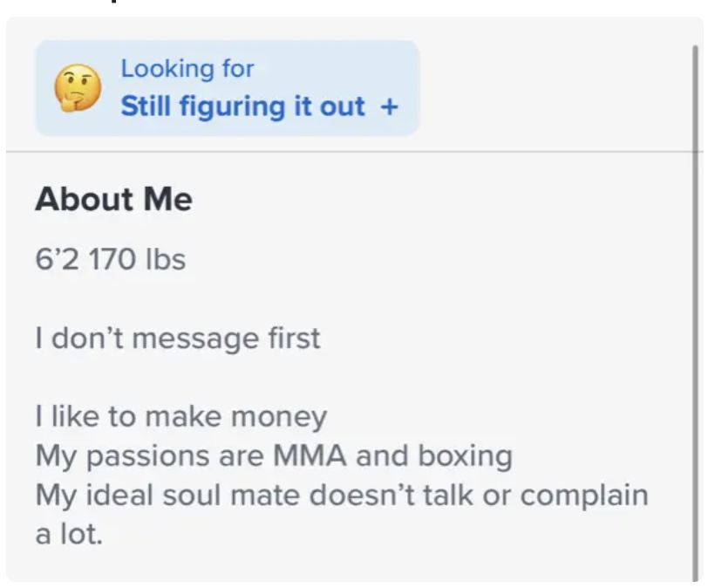
Task: Click the "I don't message first" line
Action: click(177, 338)
